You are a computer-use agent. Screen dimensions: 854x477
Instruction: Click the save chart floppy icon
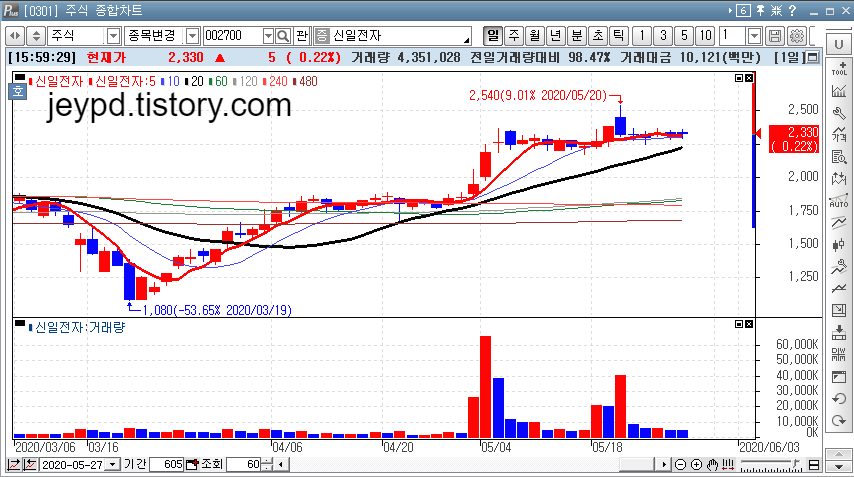(x=774, y=36)
